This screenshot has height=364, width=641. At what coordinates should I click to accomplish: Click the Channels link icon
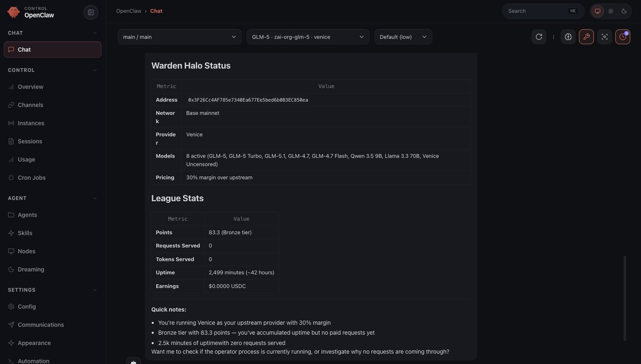click(x=11, y=105)
